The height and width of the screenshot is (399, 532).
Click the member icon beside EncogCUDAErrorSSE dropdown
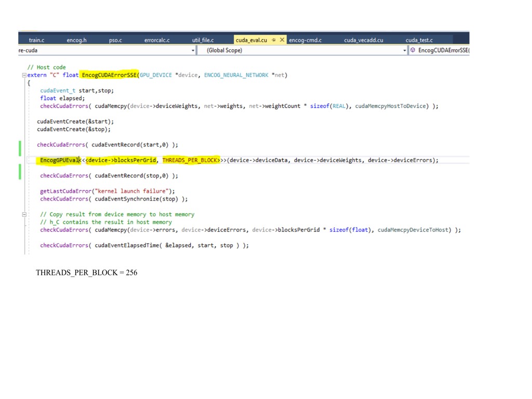click(413, 50)
